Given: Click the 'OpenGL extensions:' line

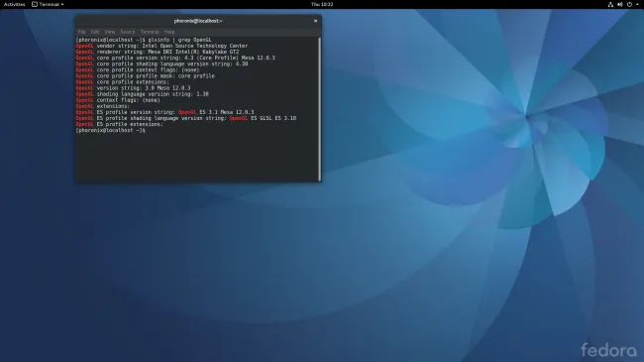Looking at the screenshot, I should pyautogui.click(x=103, y=106).
